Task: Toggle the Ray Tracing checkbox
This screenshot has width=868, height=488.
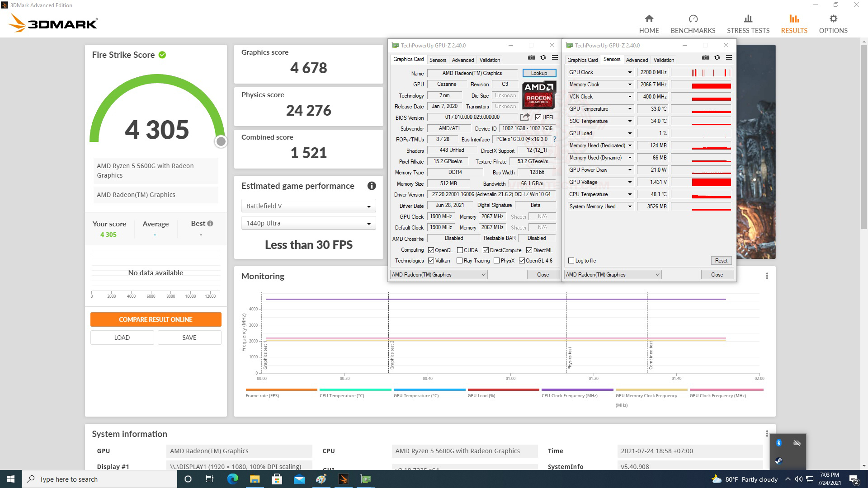Action: coord(460,261)
